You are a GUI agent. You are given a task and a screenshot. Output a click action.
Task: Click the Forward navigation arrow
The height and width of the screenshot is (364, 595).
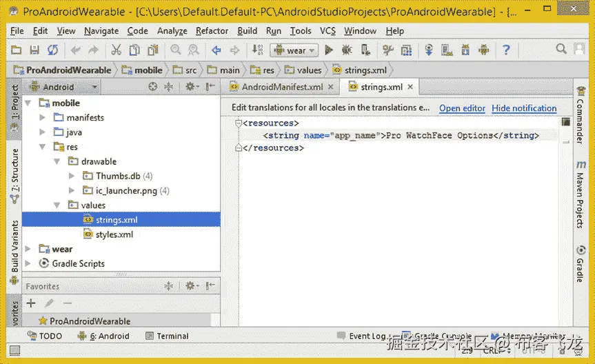click(x=234, y=50)
